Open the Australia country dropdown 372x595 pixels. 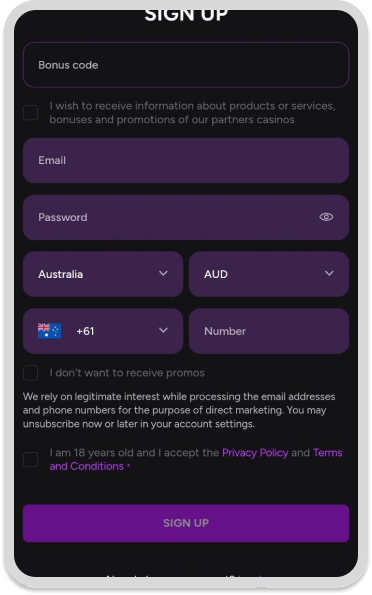coord(103,274)
